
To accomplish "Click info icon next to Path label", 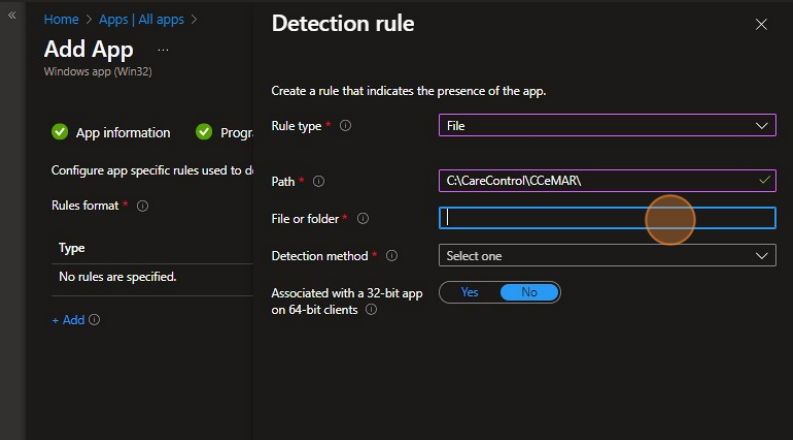I will (319, 182).
